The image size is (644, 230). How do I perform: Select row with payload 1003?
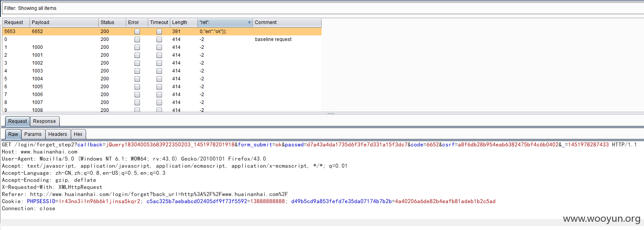pos(162,71)
